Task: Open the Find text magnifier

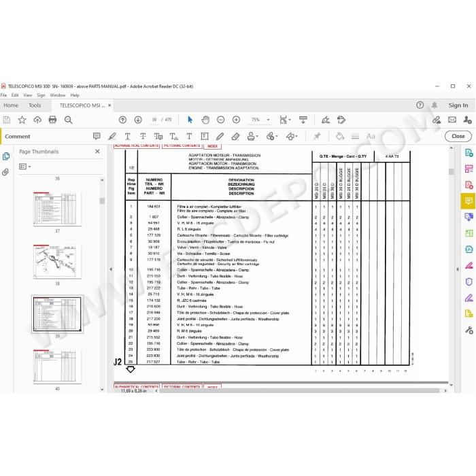Action: 68,120
